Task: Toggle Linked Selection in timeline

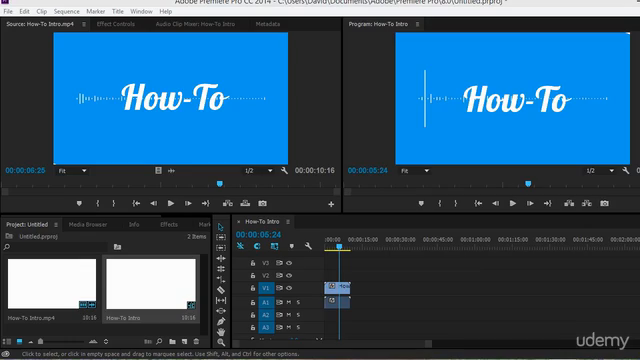Action: coord(274,246)
